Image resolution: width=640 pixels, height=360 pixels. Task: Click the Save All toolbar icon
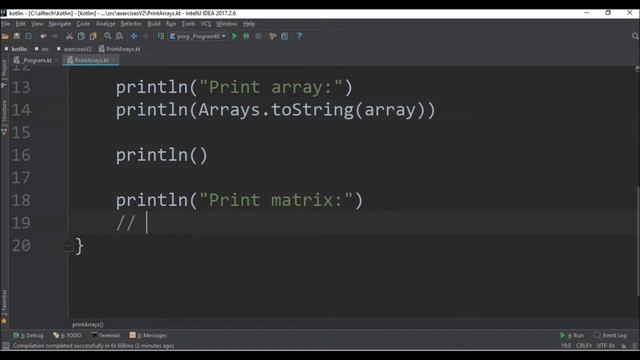[x=17, y=36]
